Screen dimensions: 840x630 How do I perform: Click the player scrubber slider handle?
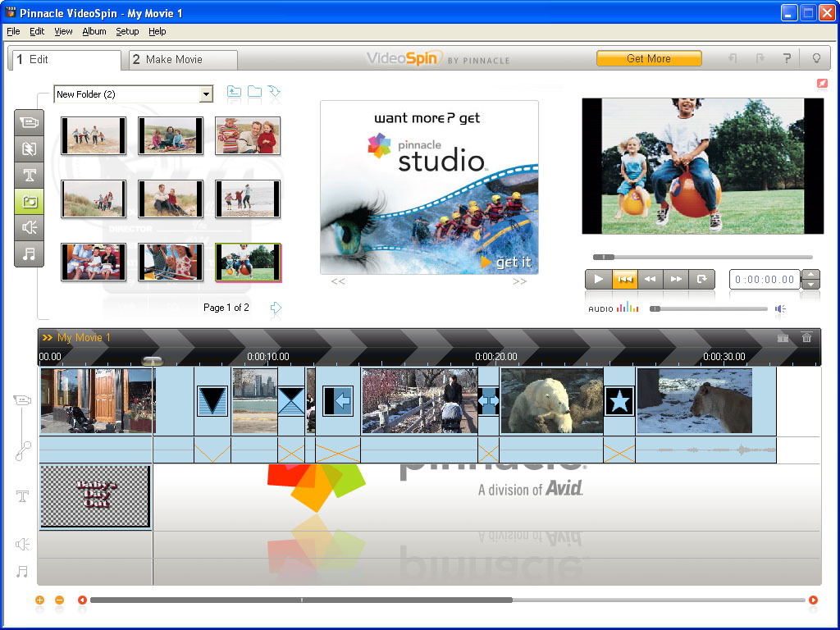[604, 257]
